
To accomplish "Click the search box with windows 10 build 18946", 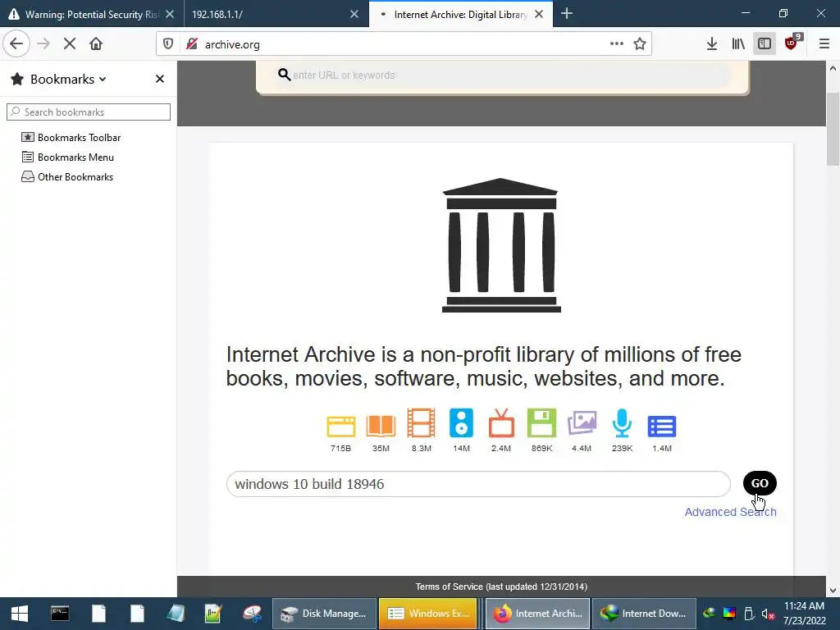I will coord(478,484).
